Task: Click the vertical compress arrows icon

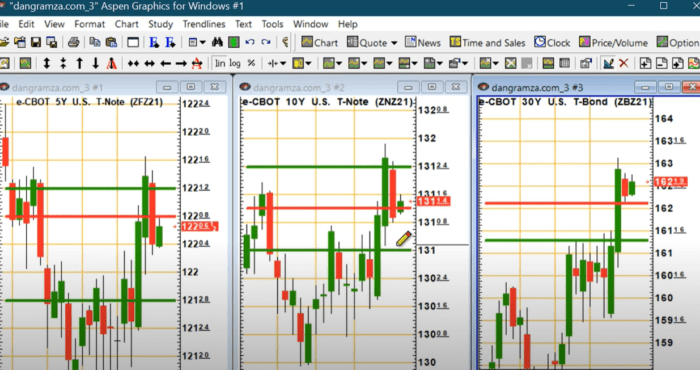Action: click(63, 63)
